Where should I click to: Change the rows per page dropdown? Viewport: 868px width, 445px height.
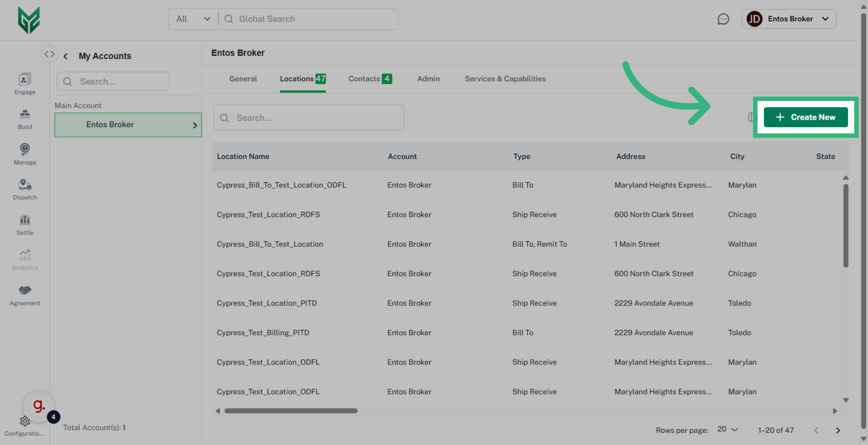pos(727,429)
